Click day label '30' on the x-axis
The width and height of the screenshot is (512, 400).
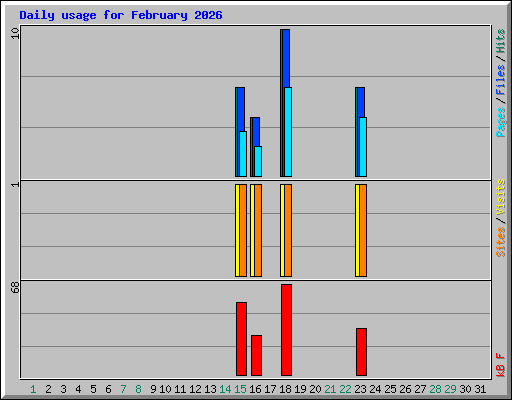click(465, 389)
